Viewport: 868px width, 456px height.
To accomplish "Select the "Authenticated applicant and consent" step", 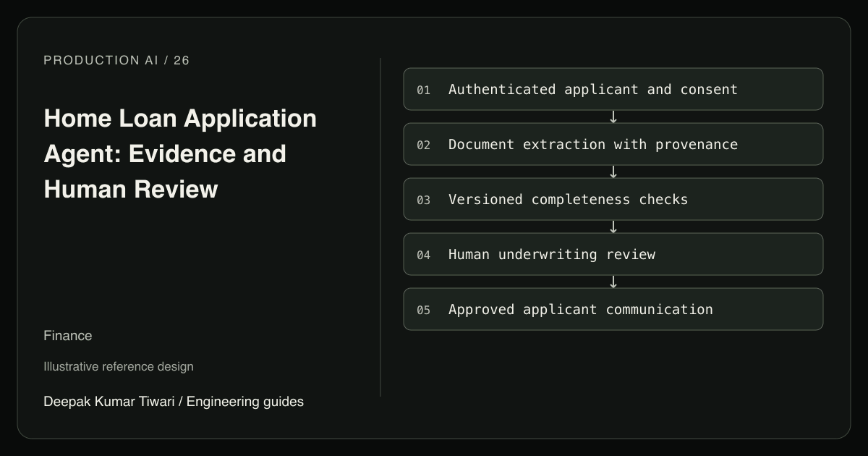I will [x=613, y=89].
